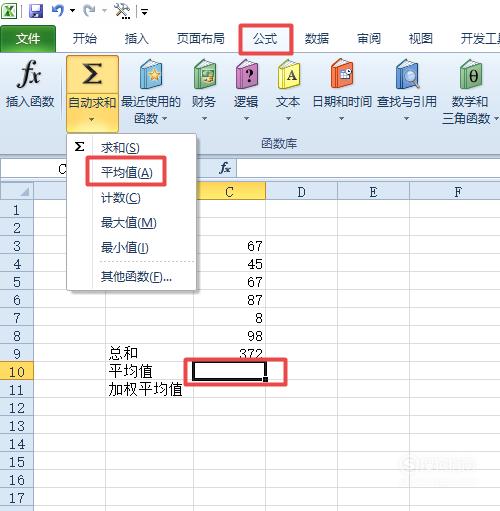Undo the last action

[58, 11]
